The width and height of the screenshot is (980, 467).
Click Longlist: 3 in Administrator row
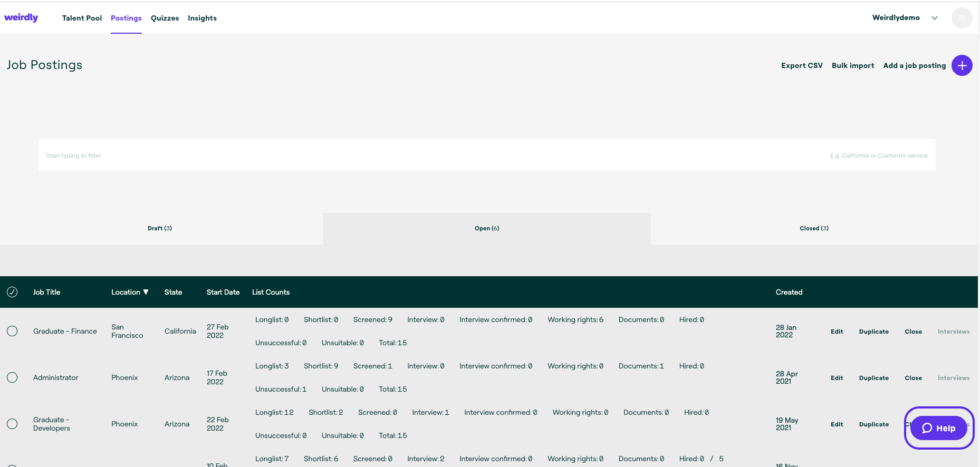tap(272, 366)
